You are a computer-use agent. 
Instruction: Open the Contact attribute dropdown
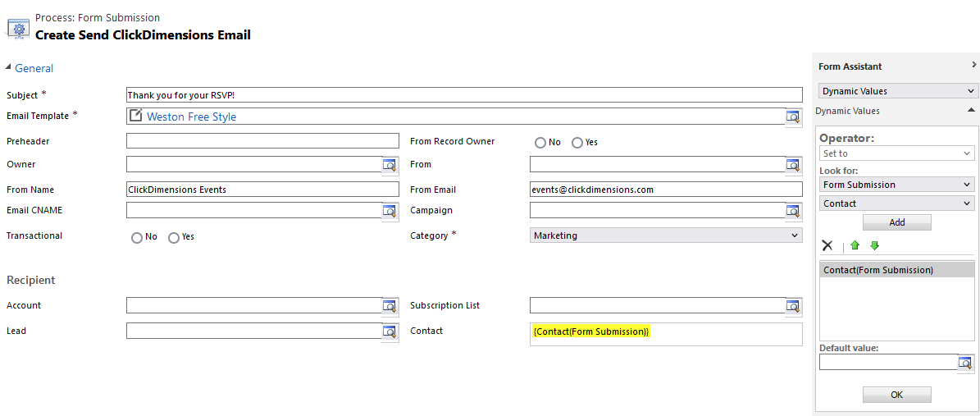coord(897,203)
